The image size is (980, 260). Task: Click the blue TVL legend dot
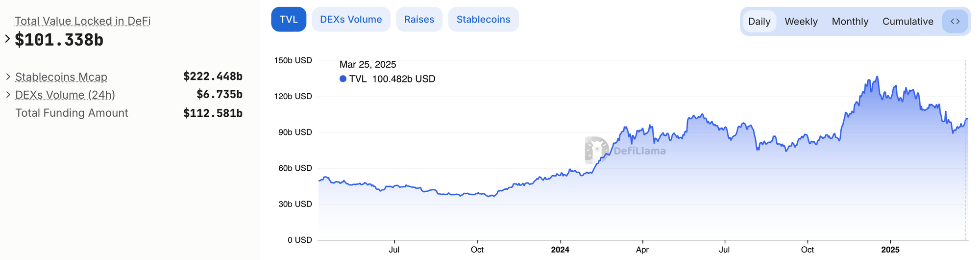click(x=343, y=79)
